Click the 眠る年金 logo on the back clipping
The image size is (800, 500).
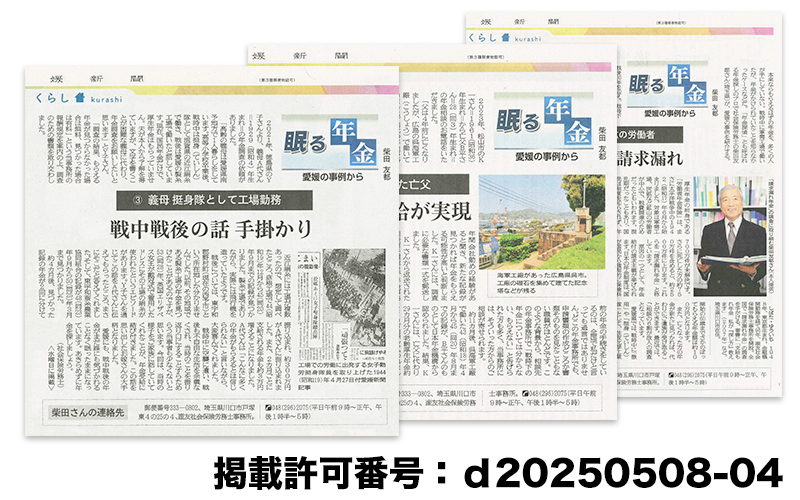[667, 84]
